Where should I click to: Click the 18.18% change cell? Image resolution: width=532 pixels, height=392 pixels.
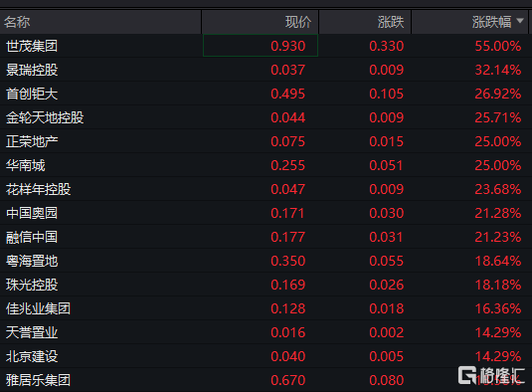[498, 285]
